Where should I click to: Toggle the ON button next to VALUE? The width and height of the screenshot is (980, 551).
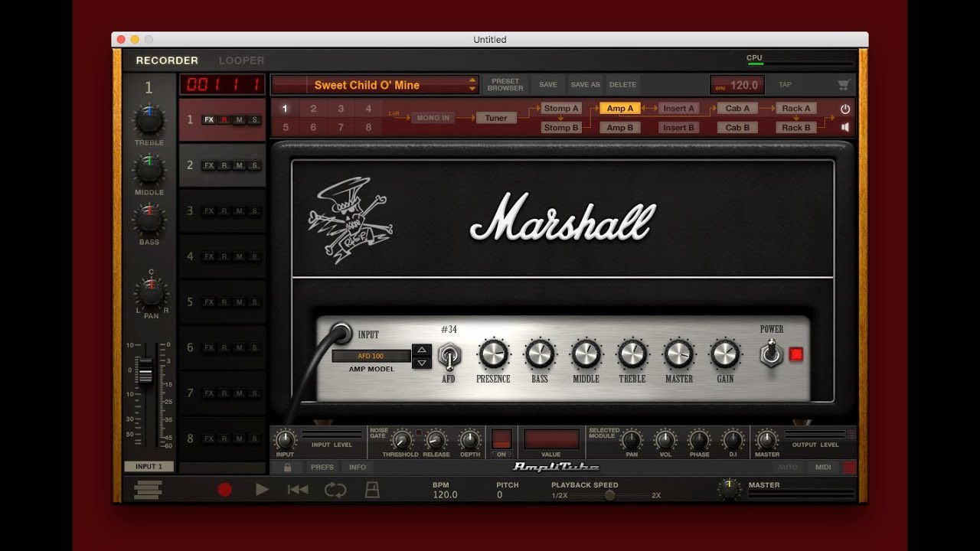[x=501, y=439]
